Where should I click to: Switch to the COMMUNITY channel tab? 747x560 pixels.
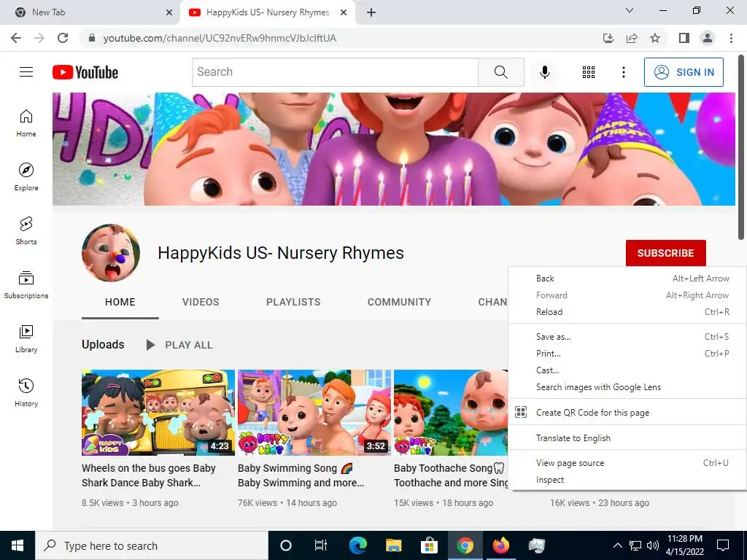[399, 302]
